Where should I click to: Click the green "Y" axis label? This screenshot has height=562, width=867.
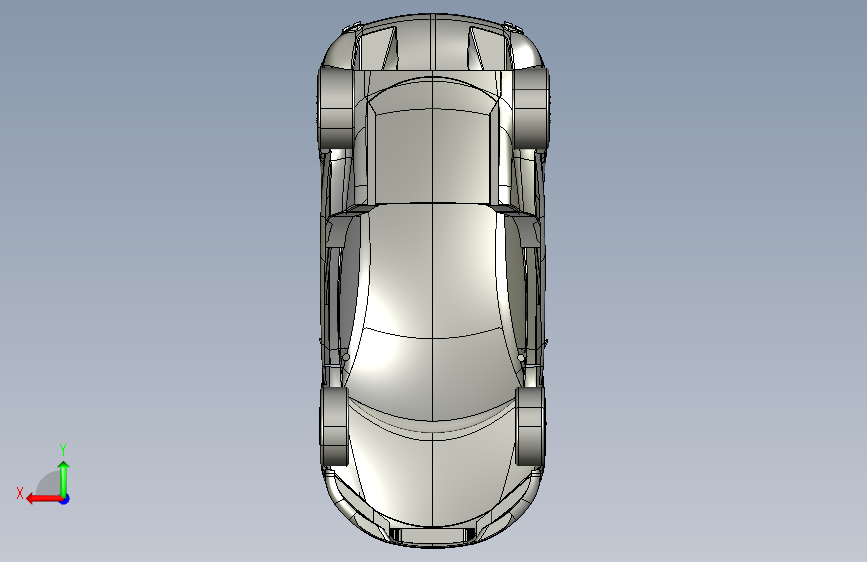click(x=63, y=449)
